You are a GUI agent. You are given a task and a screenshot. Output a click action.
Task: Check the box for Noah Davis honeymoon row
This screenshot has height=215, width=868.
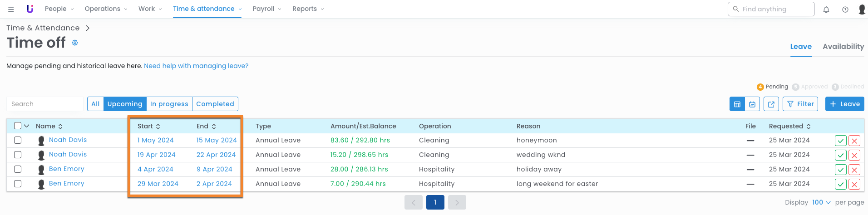tap(18, 140)
